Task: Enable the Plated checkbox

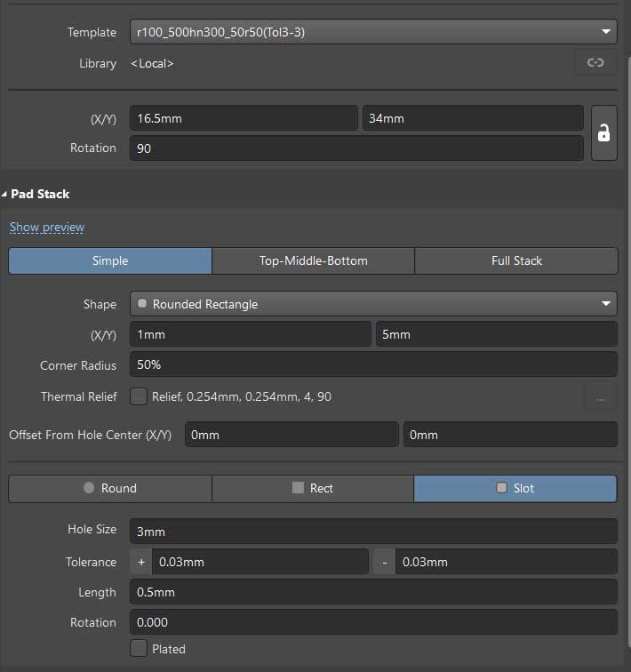Action: pyautogui.click(x=139, y=649)
